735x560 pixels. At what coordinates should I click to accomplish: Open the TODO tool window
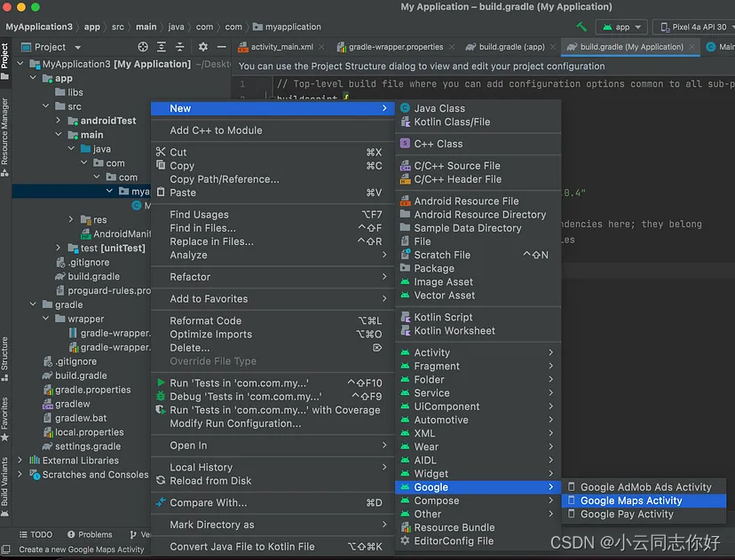click(36, 534)
